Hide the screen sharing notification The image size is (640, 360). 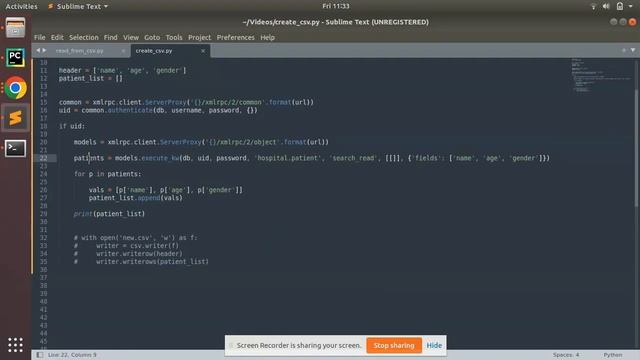click(x=434, y=345)
